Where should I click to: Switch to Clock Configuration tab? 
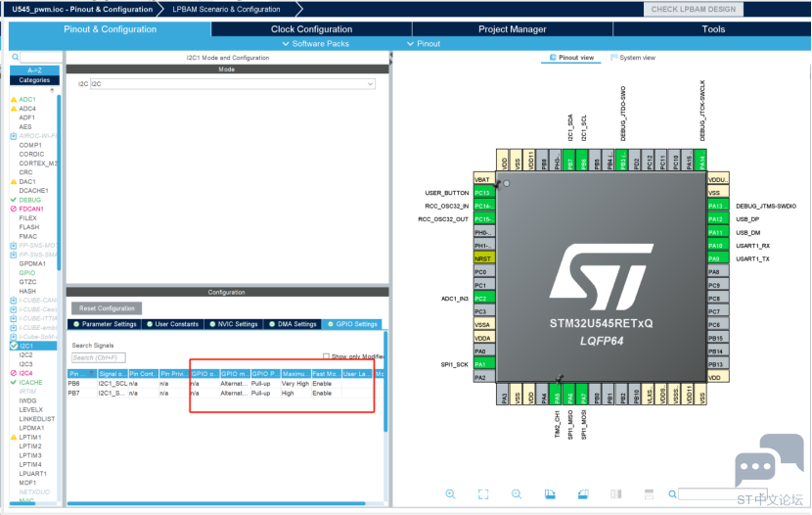pos(311,29)
